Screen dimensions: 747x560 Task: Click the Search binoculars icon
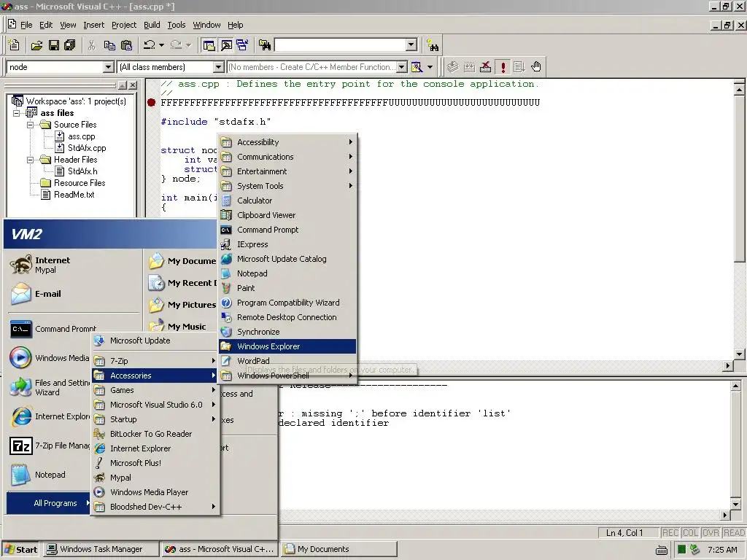433,46
